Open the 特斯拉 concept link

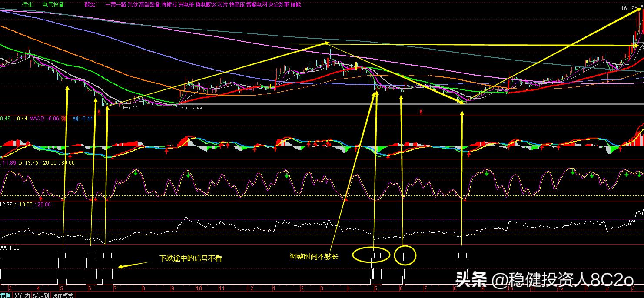[x=169, y=4]
